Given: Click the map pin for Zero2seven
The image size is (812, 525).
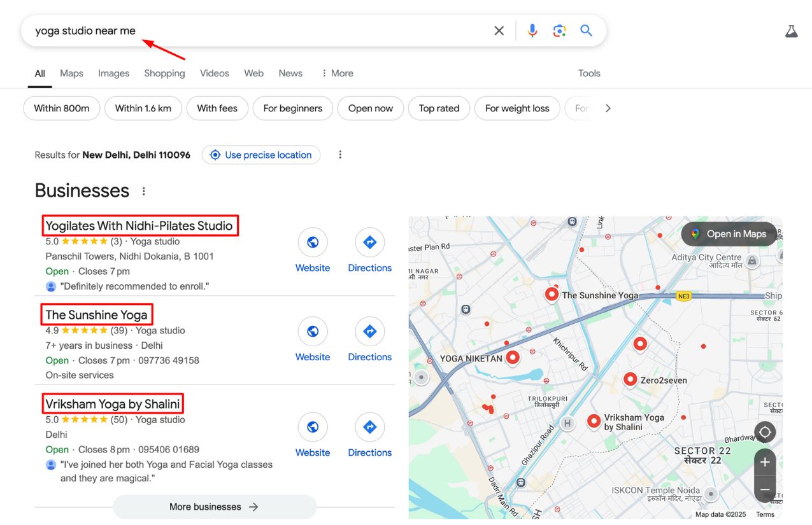Looking at the screenshot, I should [x=630, y=379].
